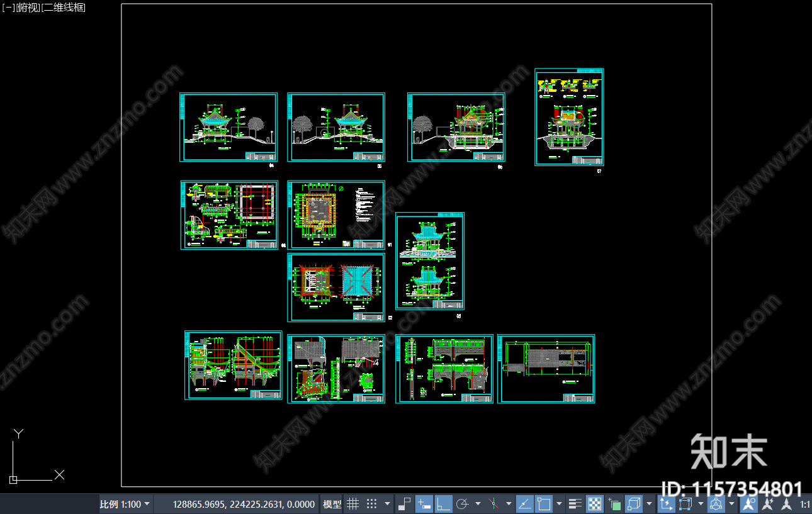Select bottom-left roof structure detail sheet
The image size is (812, 514).
point(234,365)
